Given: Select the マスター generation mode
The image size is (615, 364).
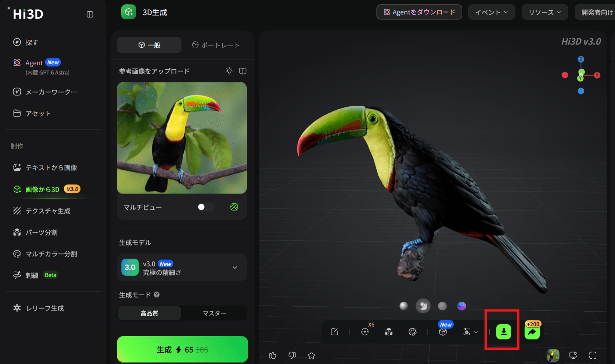Looking at the screenshot, I should click(x=214, y=313).
